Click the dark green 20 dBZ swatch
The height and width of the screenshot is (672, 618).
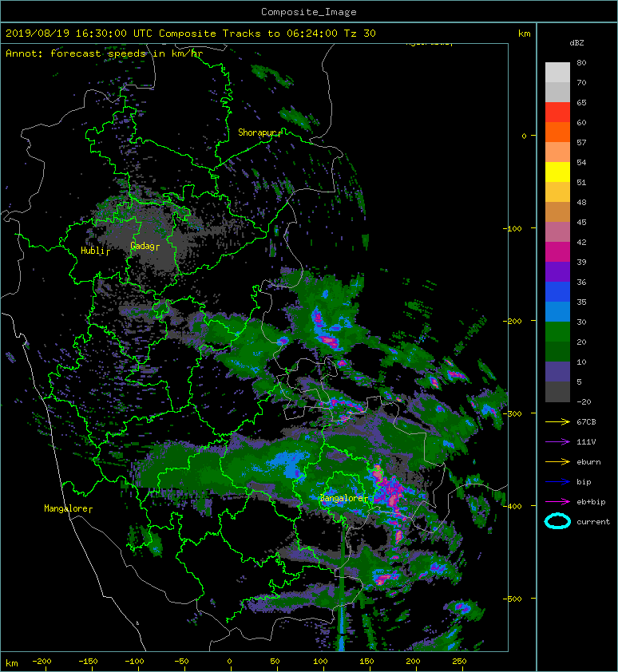click(x=557, y=351)
